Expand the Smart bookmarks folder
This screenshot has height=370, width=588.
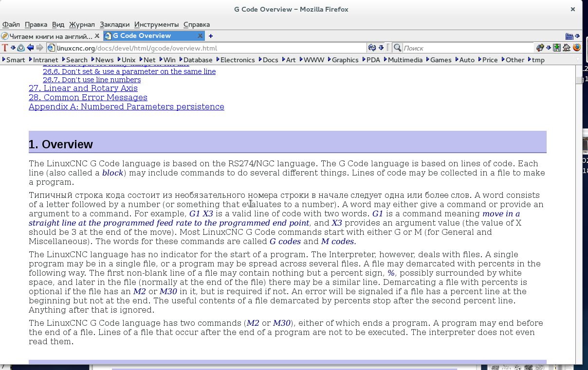click(14, 60)
